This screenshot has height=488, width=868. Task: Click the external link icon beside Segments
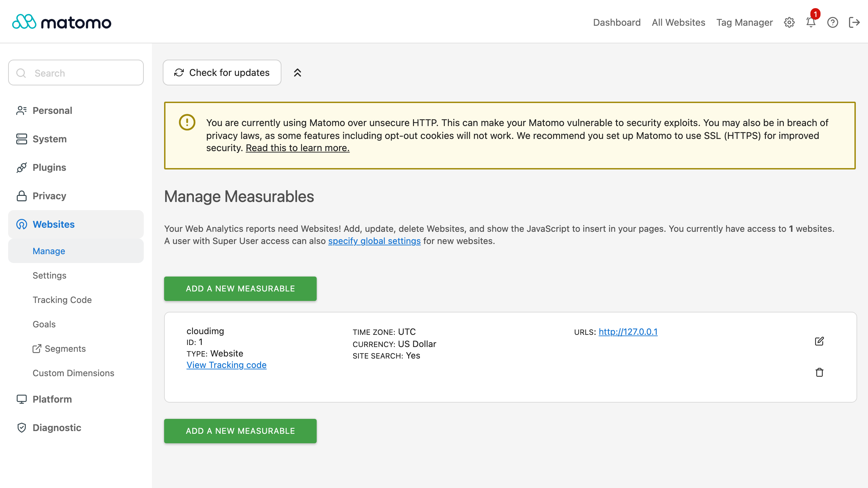[37, 349]
